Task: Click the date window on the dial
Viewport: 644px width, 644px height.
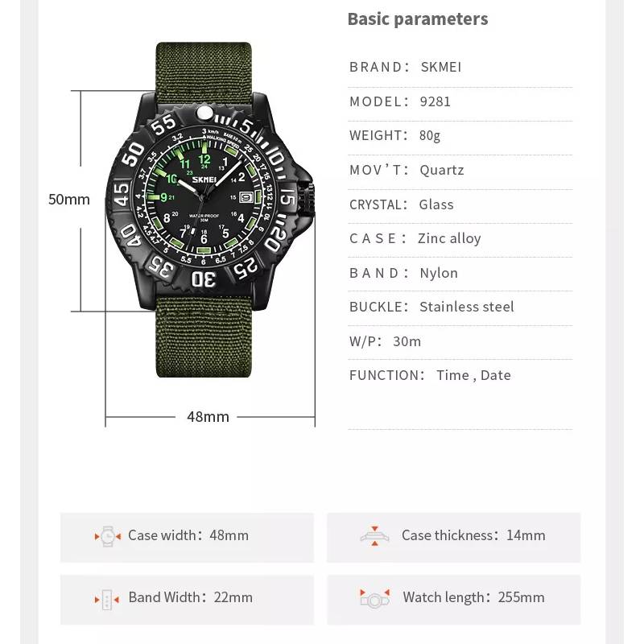Action: tap(246, 197)
